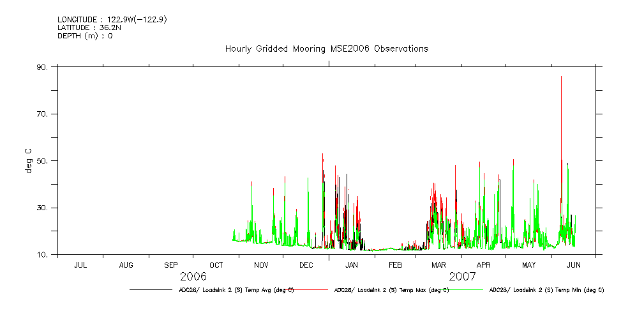Image resolution: width=644 pixels, height=322 pixels.
Task: Click the 2007 year label under the axis
Action: point(462,277)
